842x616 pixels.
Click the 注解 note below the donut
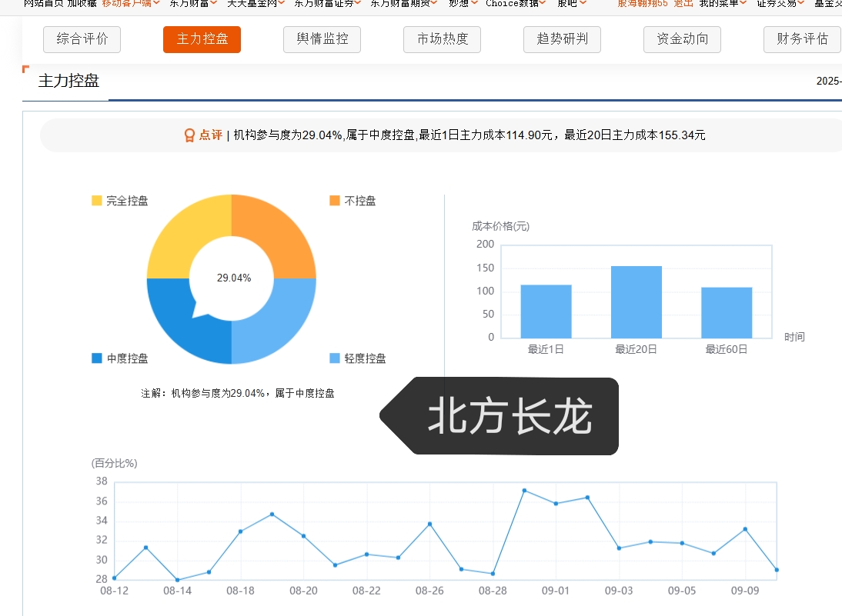pyautogui.click(x=237, y=393)
